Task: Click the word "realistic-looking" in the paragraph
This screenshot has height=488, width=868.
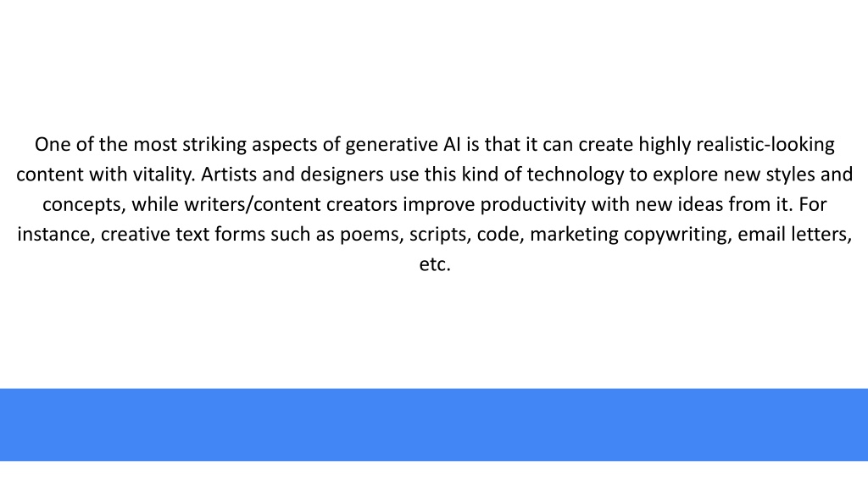Action: [x=765, y=145]
